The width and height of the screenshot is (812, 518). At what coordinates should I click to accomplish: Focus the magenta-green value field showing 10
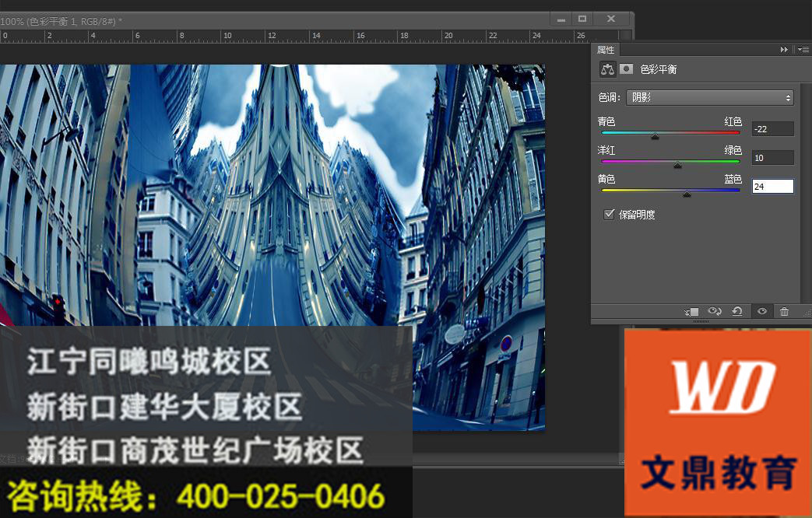772,158
